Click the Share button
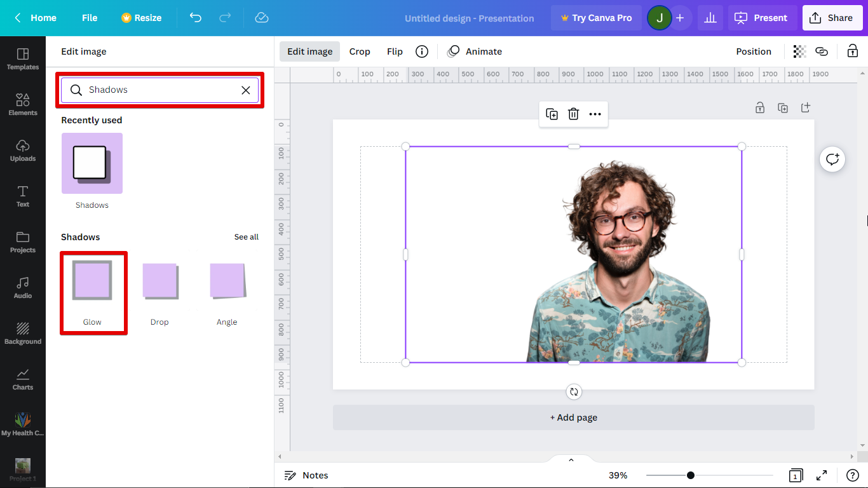Viewport: 868px width, 488px height. point(831,18)
